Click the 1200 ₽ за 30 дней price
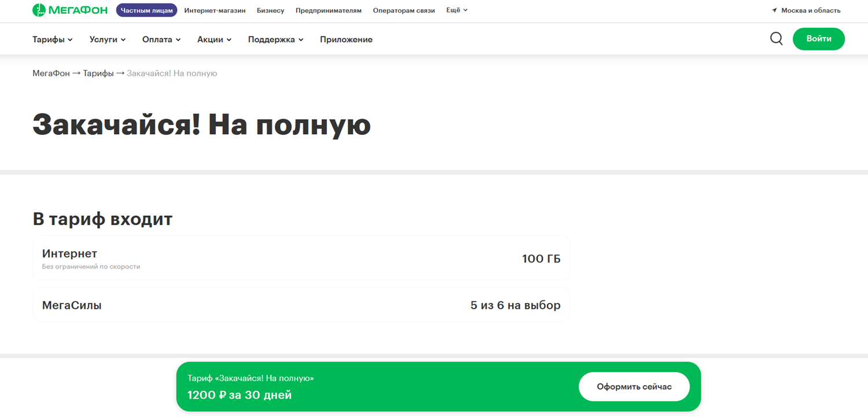Image resolution: width=868 pixels, height=420 pixels. click(240, 395)
